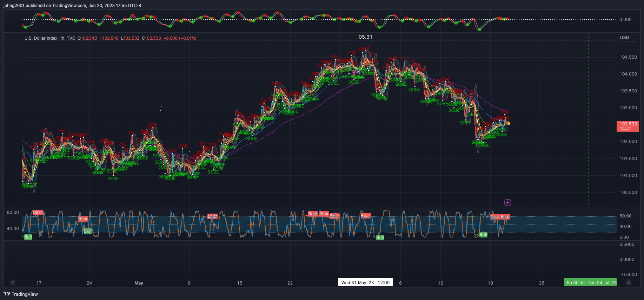Image resolution: width=644 pixels, height=300 pixels.
Task: Click the open value O102.543
Action: coord(87,38)
